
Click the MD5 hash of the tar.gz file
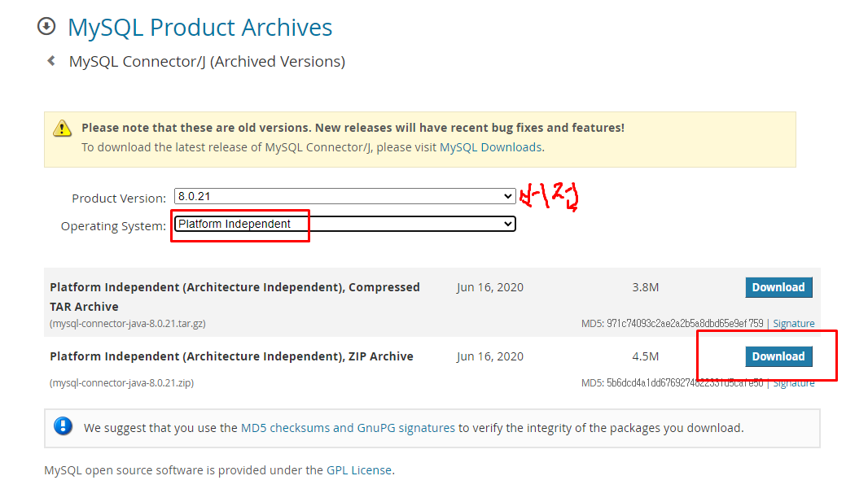point(685,324)
